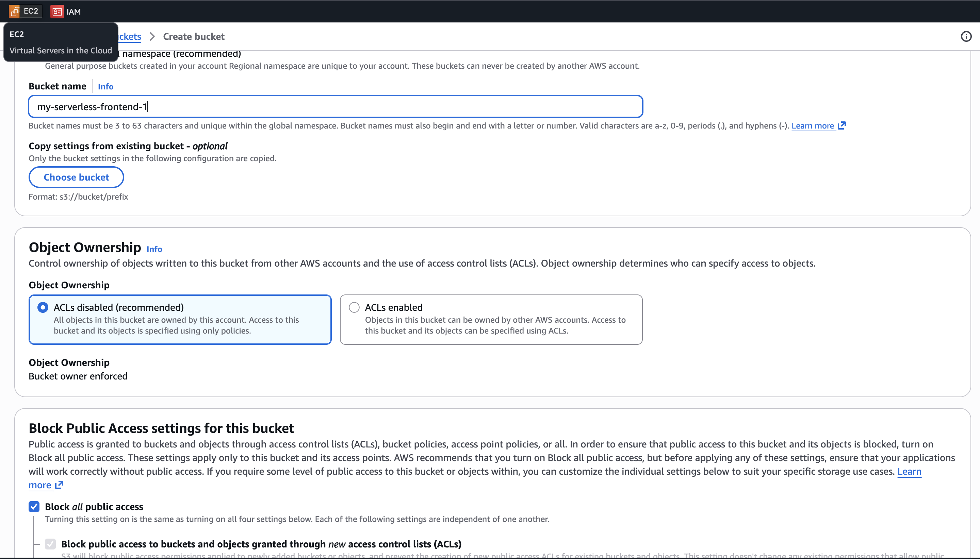Select "ACLs disabled (recommended)"
Viewport: 980px width, 559px height.
43,307
